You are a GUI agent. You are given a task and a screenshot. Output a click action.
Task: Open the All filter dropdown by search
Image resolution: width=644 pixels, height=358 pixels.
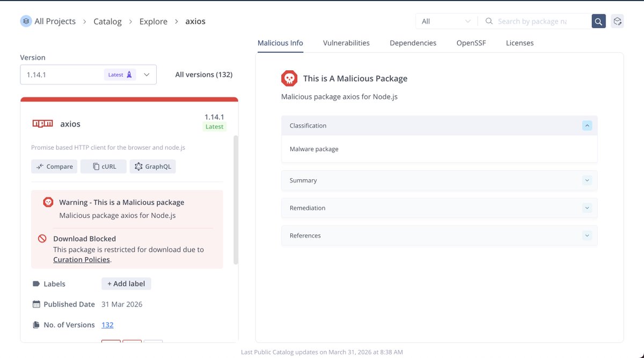tap(446, 21)
